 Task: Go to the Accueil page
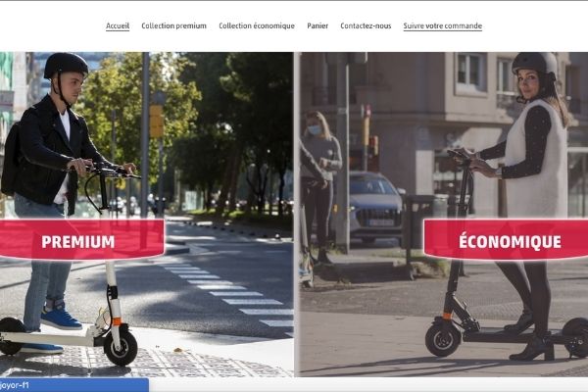(x=118, y=25)
